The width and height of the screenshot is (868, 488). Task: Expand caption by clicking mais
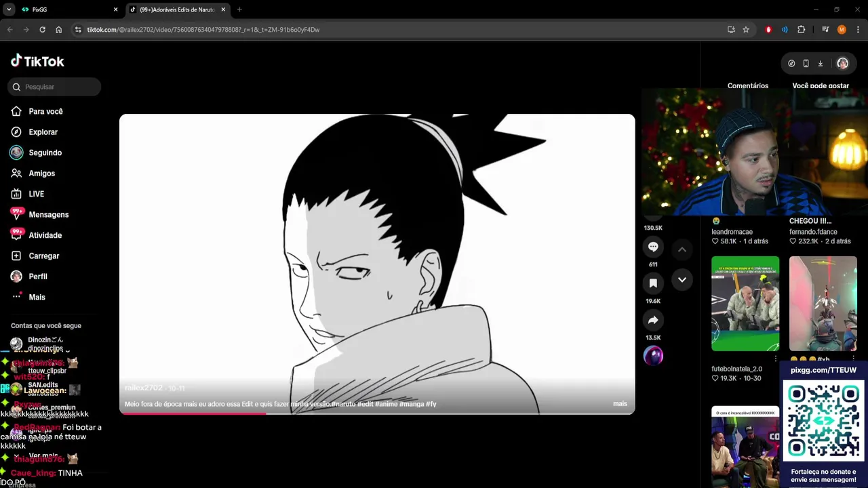click(620, 404)
